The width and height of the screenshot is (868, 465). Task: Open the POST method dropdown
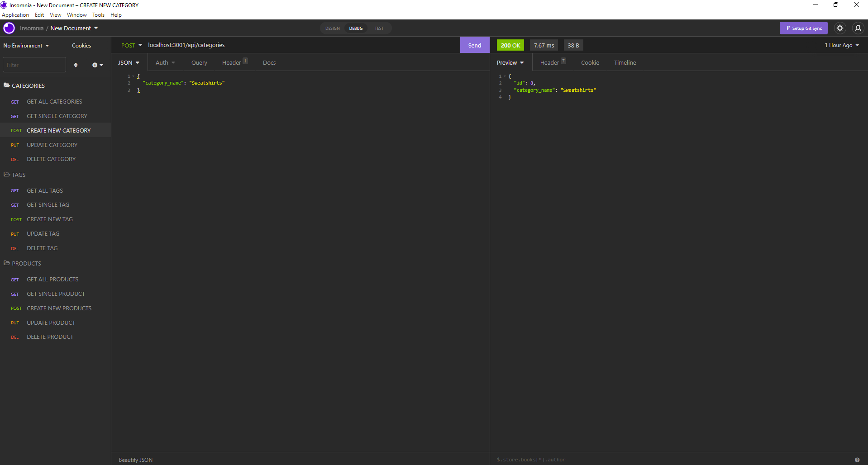(x=131, y=45)
